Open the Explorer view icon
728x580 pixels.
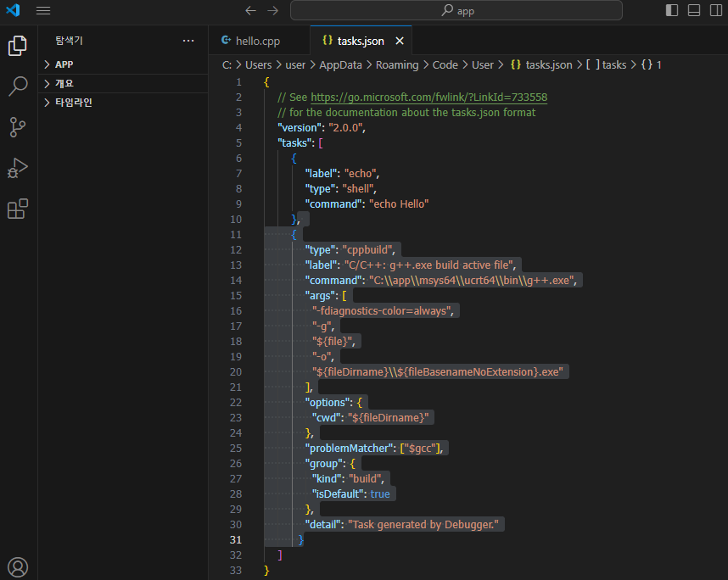click(18, 46)
